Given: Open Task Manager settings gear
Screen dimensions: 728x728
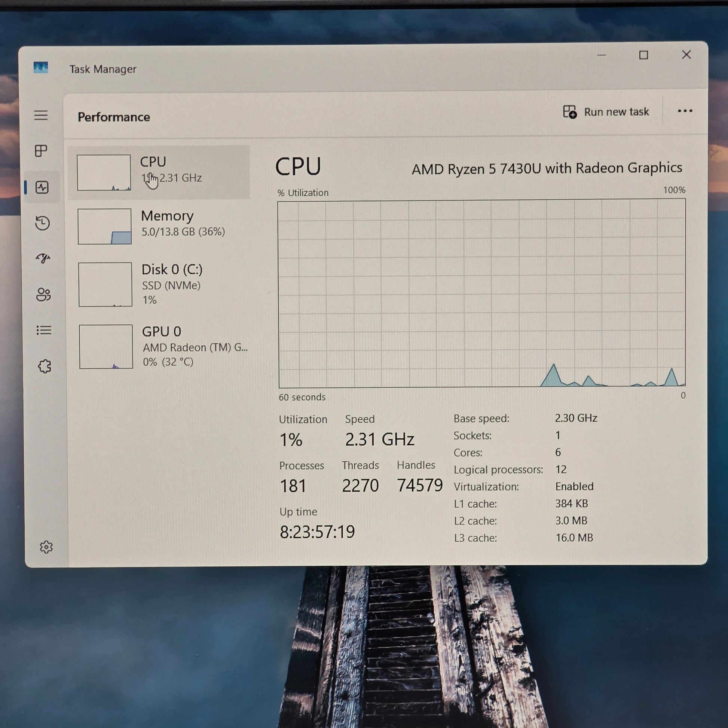Looking at the screenshot, I should tap(46, 547).
